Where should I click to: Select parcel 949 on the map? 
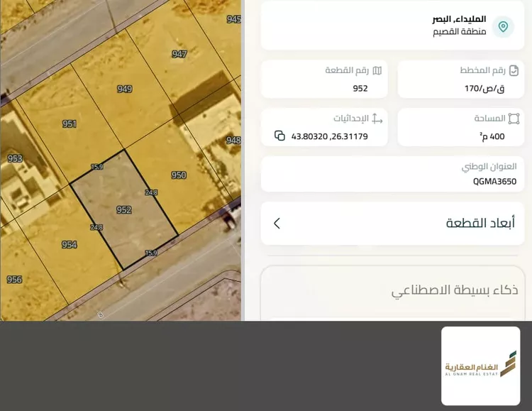[x=125, y=89]
